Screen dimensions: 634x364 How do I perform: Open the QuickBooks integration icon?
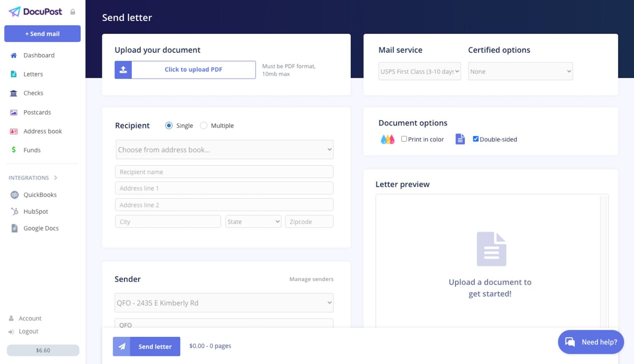click(14, 194)
